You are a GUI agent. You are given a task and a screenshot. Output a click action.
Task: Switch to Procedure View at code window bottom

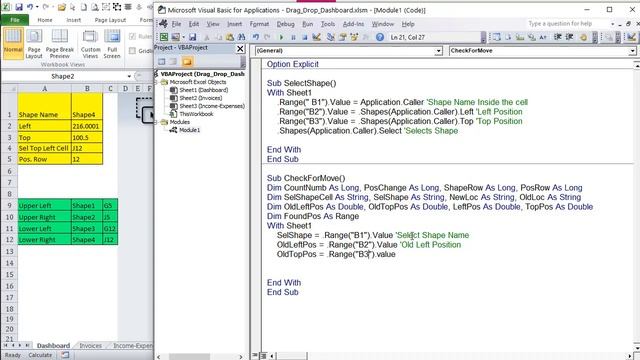[x=255, y=356]
